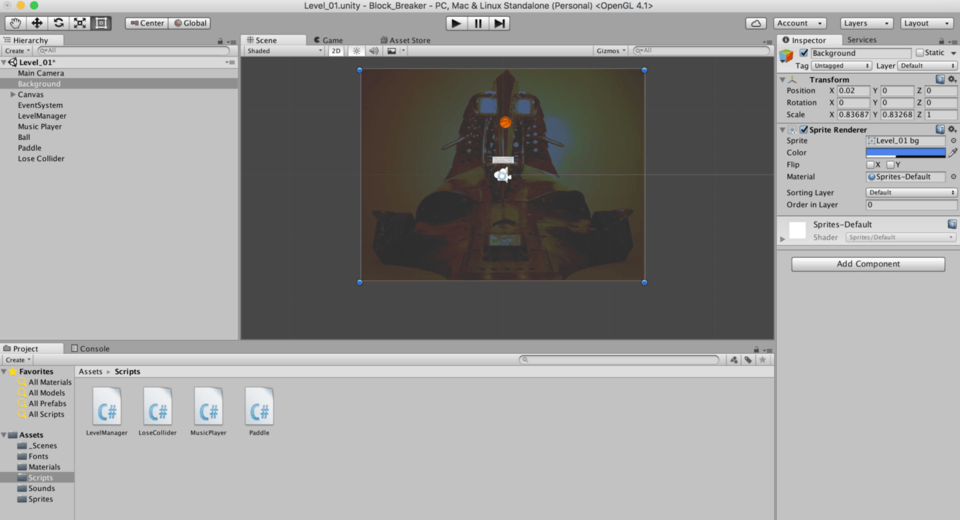960x520 pixels.
Task: Click the Play button to run game
Action: click(456, 23)
